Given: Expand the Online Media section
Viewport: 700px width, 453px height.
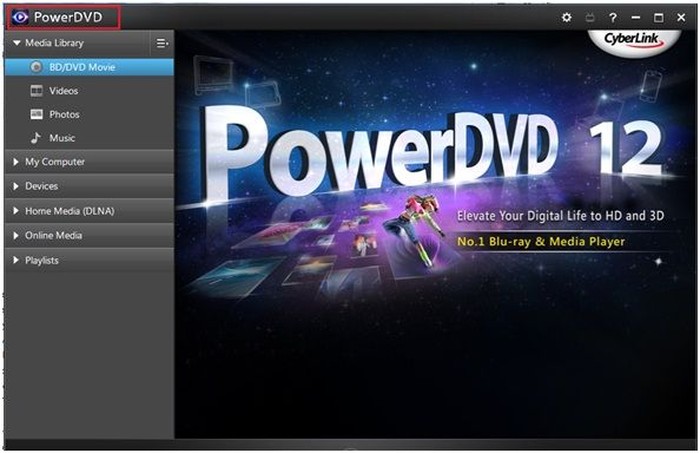Looking at the screenshot, I should tap(16, 236).
